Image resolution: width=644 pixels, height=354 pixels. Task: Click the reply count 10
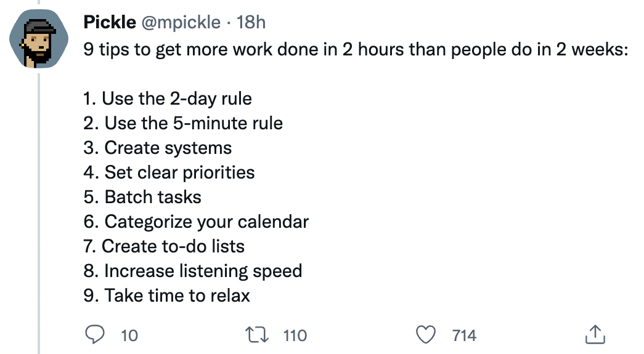129,336
